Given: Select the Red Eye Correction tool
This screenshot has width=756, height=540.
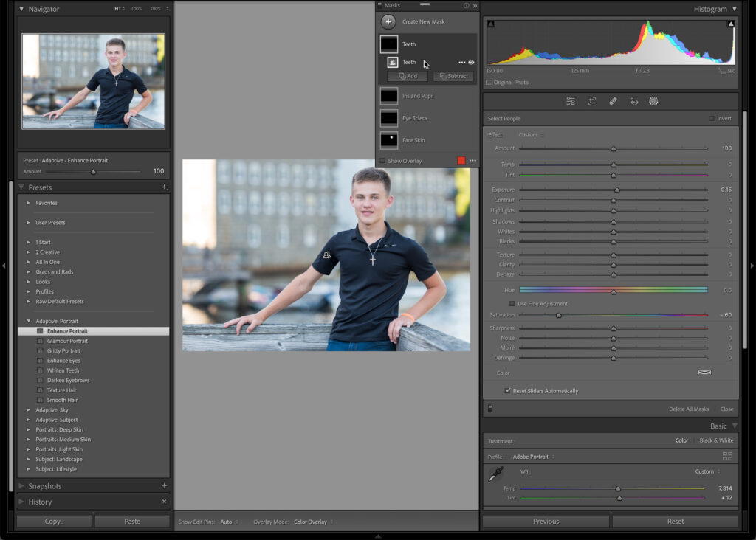Looking at the screenshot, I should click(633, 102).
